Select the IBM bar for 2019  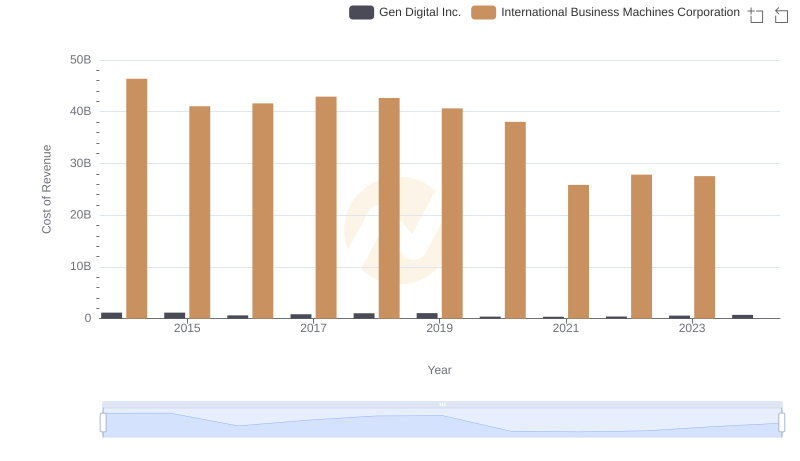452,213
